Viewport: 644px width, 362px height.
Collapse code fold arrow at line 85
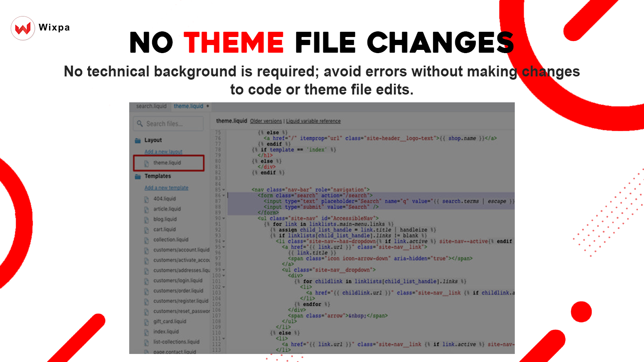[224, 190]
